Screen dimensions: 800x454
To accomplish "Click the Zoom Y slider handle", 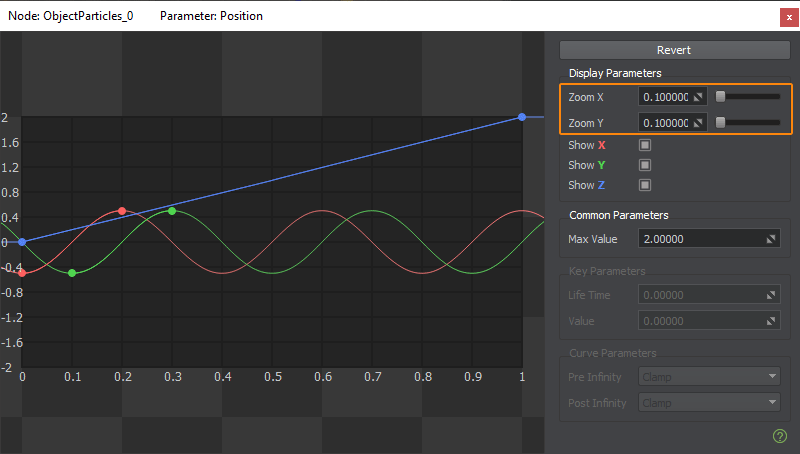I will 718,123.
